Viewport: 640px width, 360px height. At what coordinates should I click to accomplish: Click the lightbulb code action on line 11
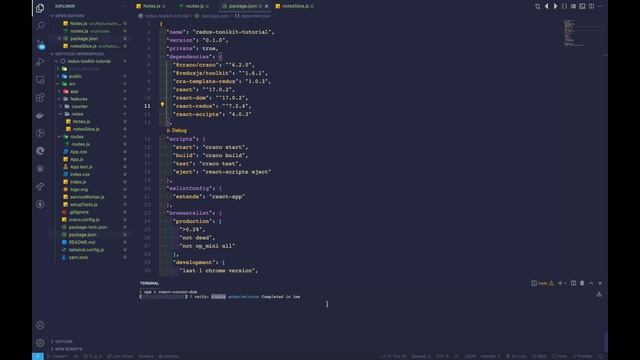pyautogui.click(x=162, y=105)
